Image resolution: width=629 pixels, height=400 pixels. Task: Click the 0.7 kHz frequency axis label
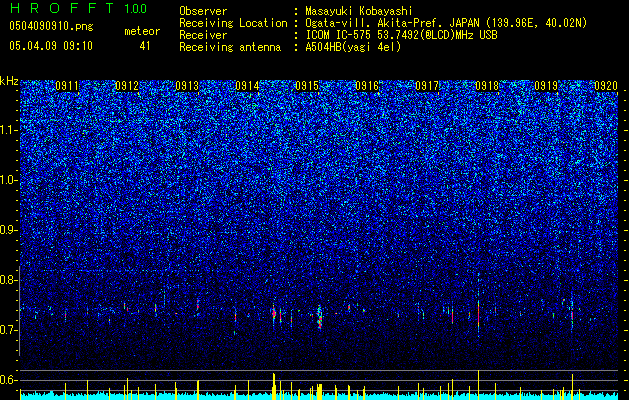(x=9, y=330)
